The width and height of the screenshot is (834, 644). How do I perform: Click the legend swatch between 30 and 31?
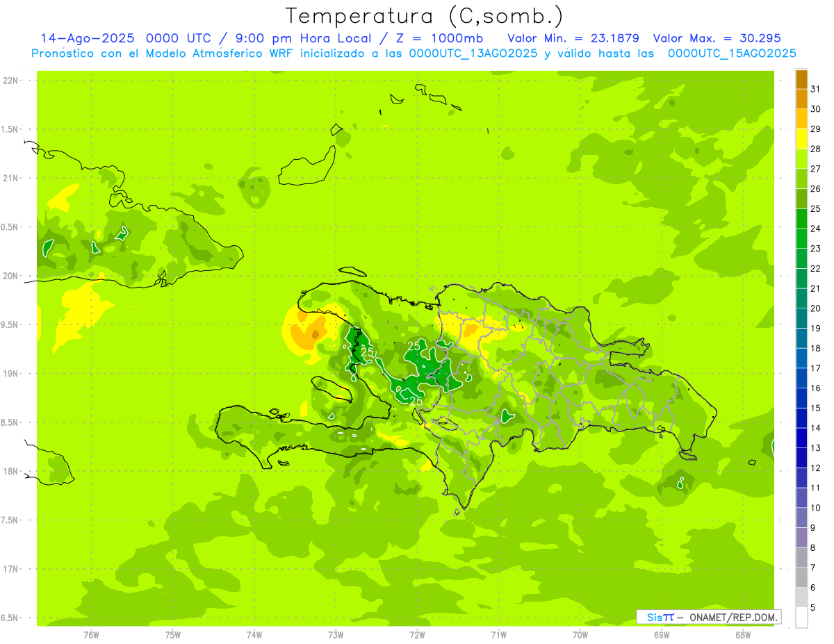click(x=801, y=99)
